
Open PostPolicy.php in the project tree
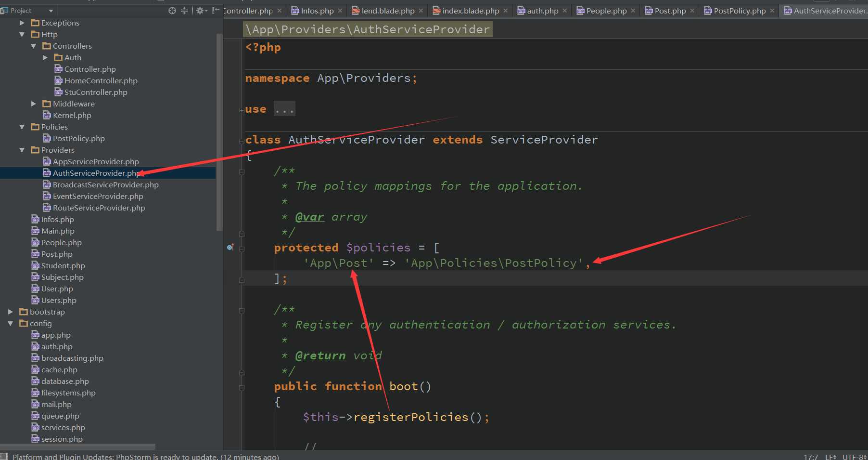click(x=78, y=138)
